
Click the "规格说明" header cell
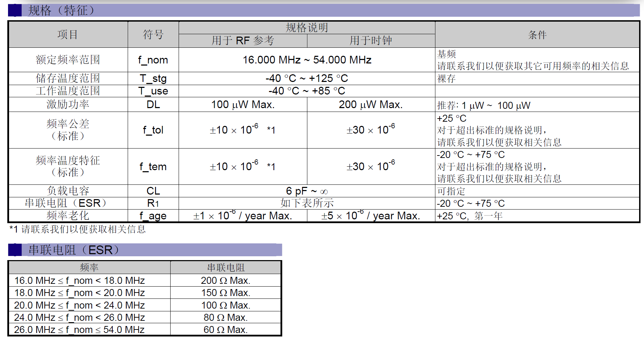click(x=307, y=28)
